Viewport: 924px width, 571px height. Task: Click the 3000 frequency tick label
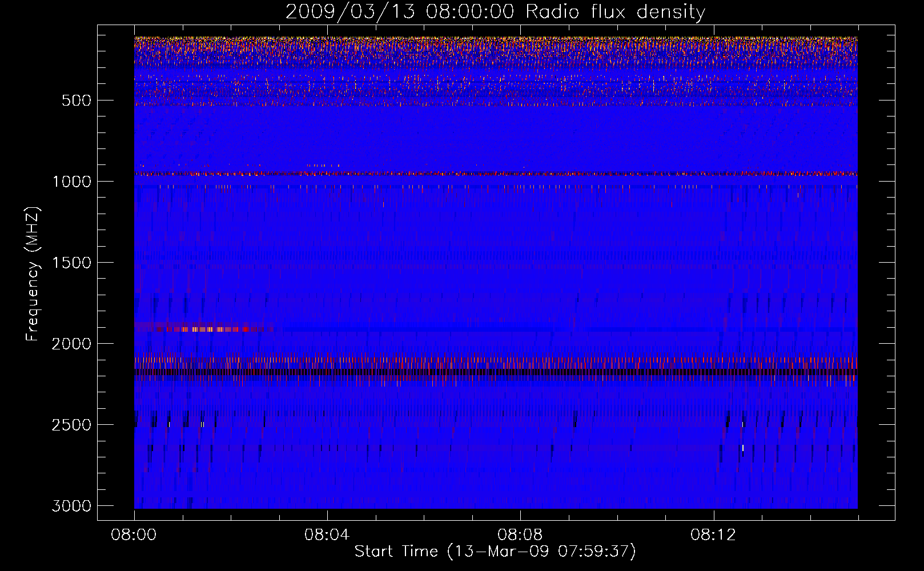pos(71,506)
